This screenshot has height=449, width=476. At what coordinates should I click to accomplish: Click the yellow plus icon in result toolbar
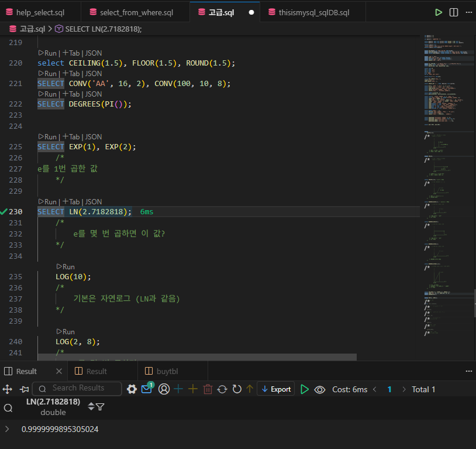click(193, 389)
